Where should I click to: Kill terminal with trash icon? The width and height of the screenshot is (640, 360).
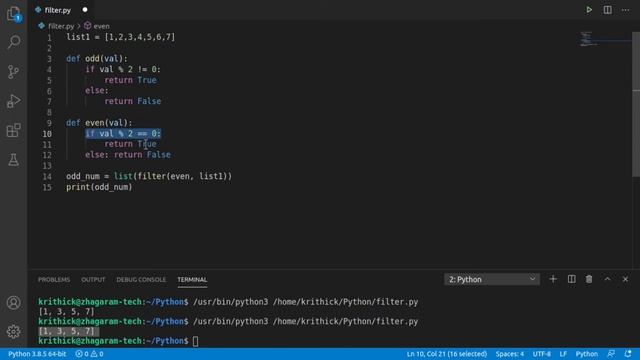(589, 279)
